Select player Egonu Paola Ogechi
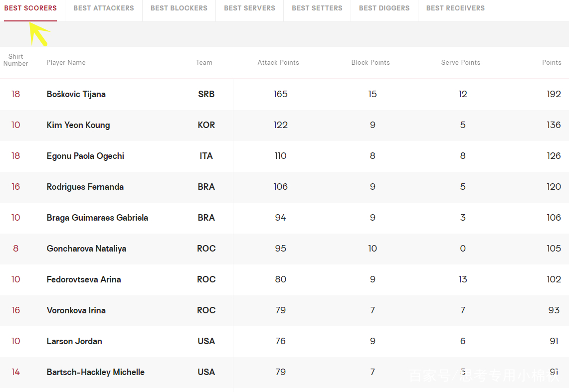This screenshot has height=392, width=569. (85, 156)
